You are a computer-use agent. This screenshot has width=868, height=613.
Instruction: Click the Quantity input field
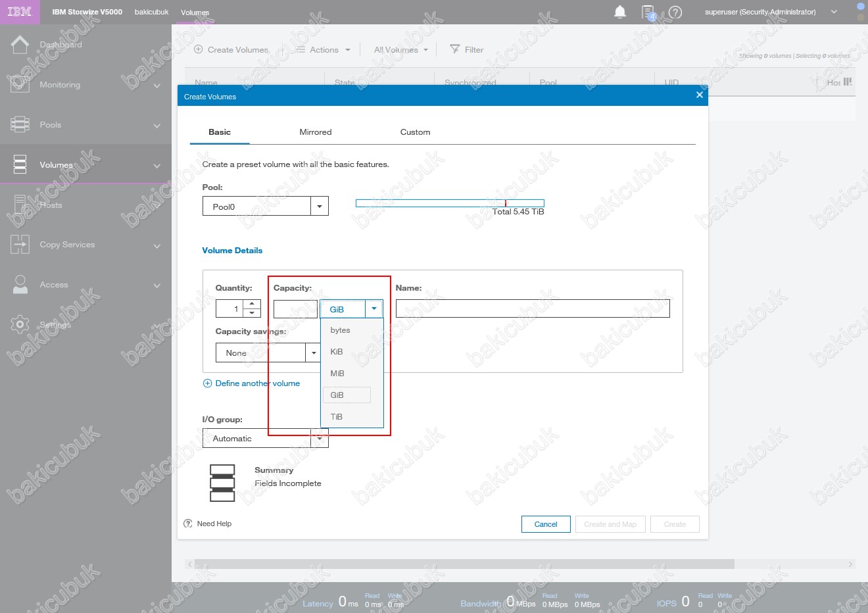[229, 308]
